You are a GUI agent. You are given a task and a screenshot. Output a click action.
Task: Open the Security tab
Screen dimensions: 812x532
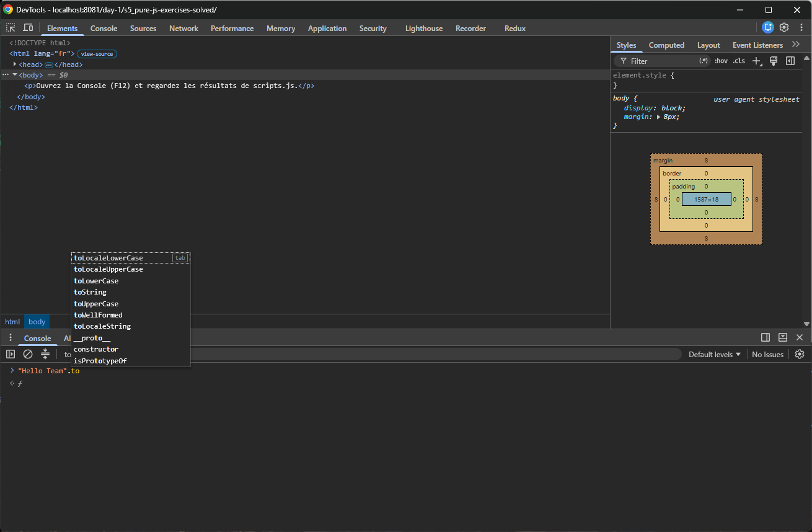tap(373, 29)
